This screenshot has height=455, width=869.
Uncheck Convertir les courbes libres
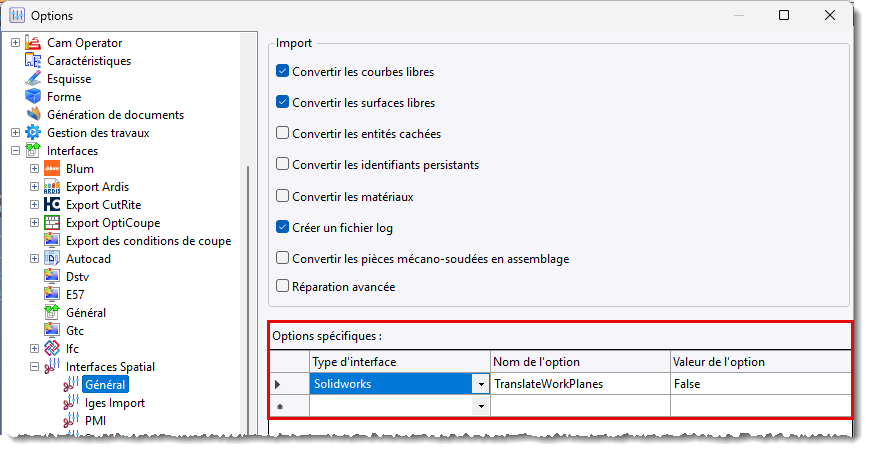283,71
